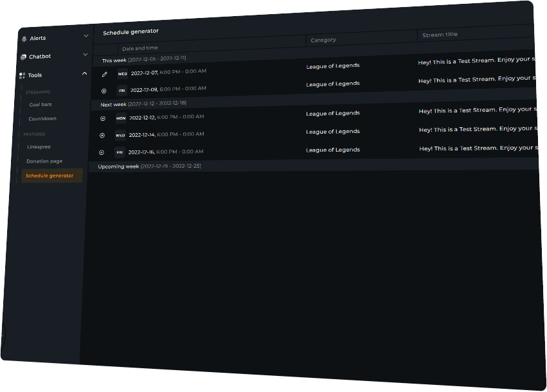Viewport: 547px width, 392px height.
Task: Click the MON day badge for 2022-12-12
Action: click(x=121, y=118)
